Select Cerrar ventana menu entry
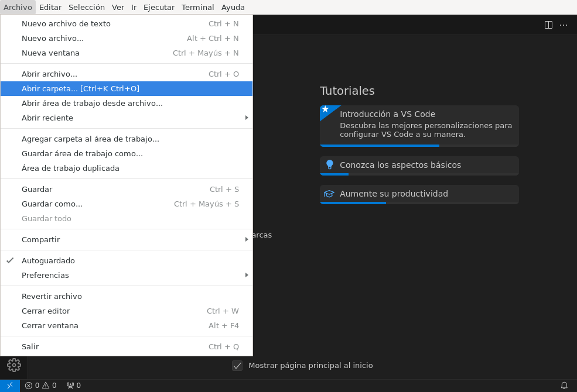 point(127,325)
